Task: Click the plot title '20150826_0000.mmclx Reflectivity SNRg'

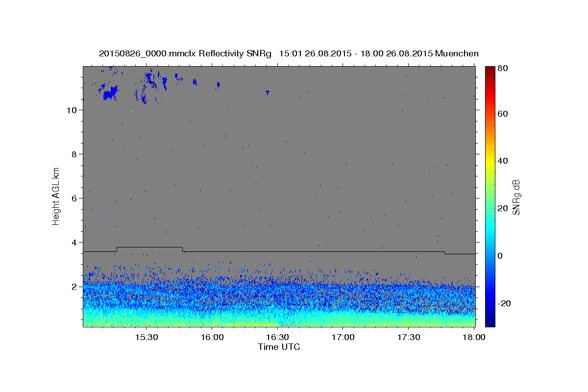Action: point(185,53)
